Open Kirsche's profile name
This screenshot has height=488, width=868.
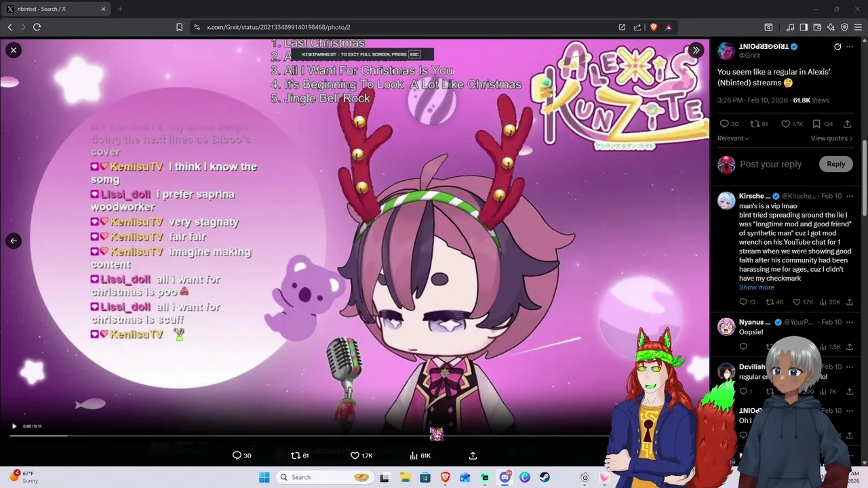click(x=754, y=196)
